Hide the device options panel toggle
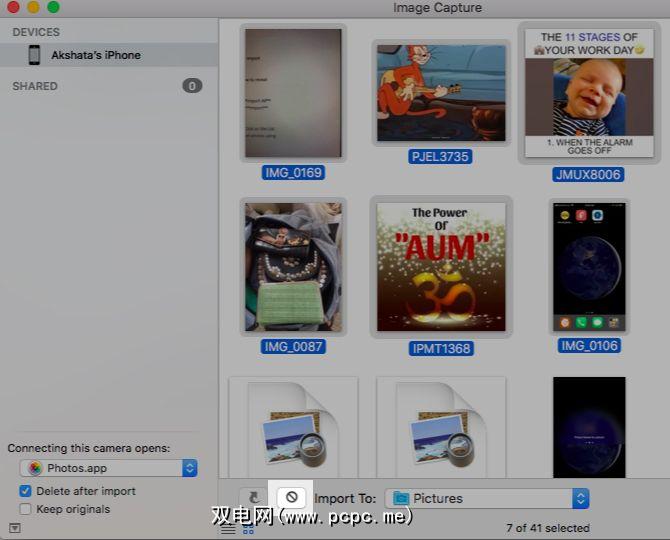The height and width of the screenshot is (540, 670). click(15, 528)
